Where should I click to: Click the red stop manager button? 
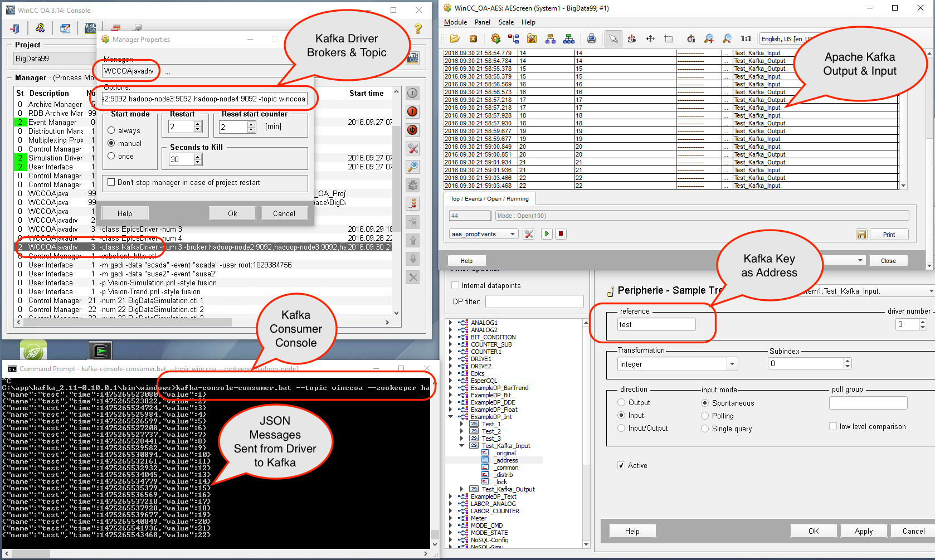[x=412, y=111]
